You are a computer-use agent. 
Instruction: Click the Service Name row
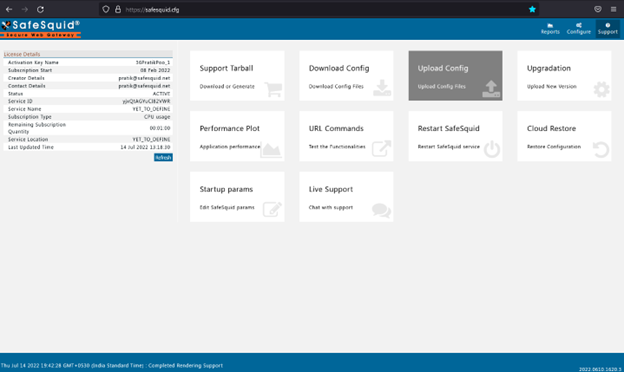pos(88,109)
